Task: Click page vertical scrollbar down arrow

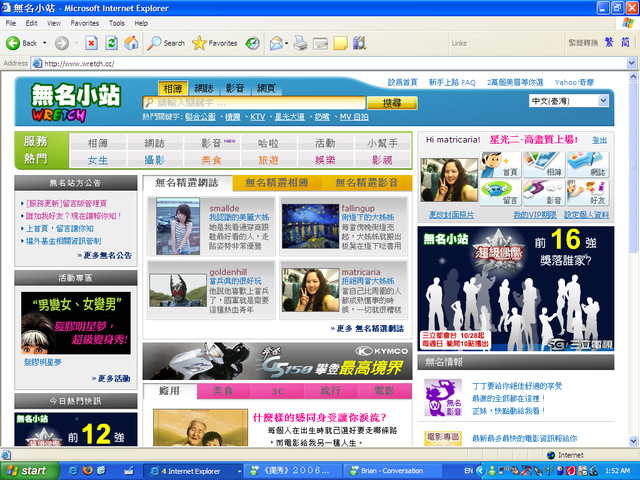Action: coord(633,441)
